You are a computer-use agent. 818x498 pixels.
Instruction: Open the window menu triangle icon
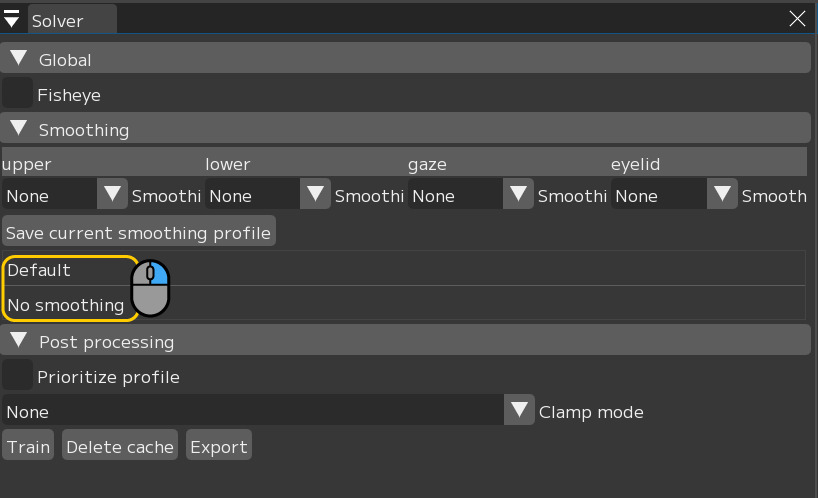click(x=12, y=19)
